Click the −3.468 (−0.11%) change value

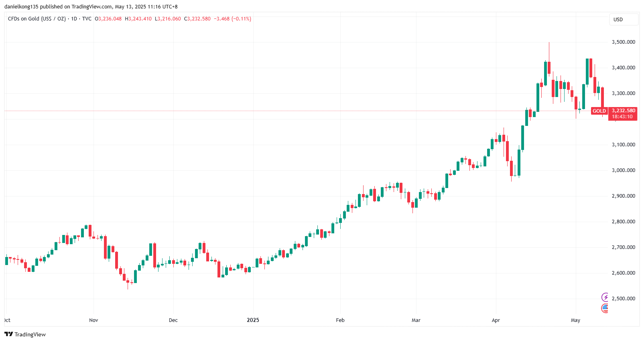tap(232, 19)
